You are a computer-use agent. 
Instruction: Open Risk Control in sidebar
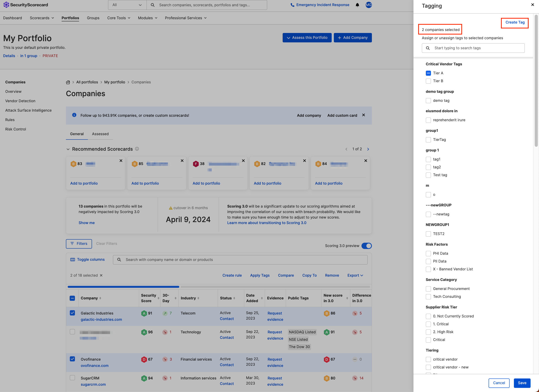click(16, 129)
